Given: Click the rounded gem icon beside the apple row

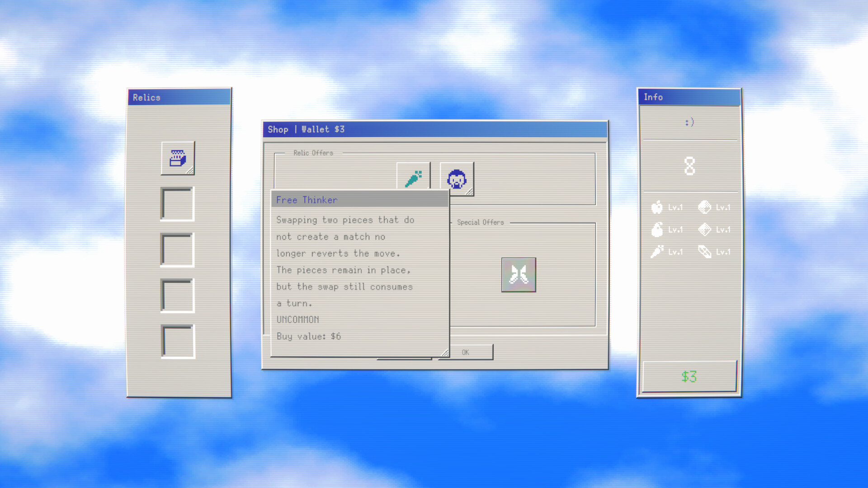Looking at the screenshot, I should coord(704,207).
